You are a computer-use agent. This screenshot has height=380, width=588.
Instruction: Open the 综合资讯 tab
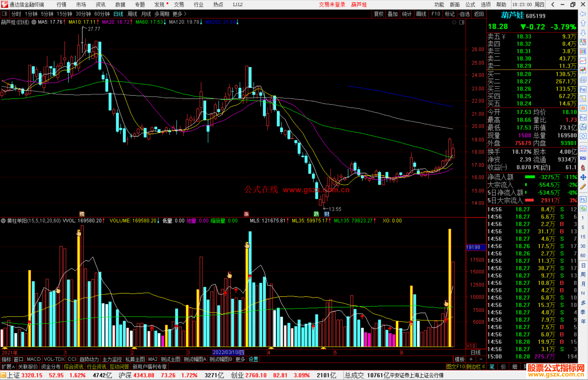click(x=73, y=367)
